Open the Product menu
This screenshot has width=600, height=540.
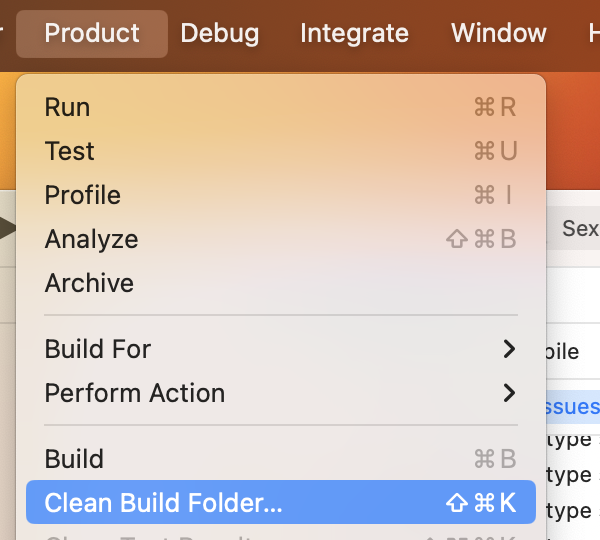92,33
